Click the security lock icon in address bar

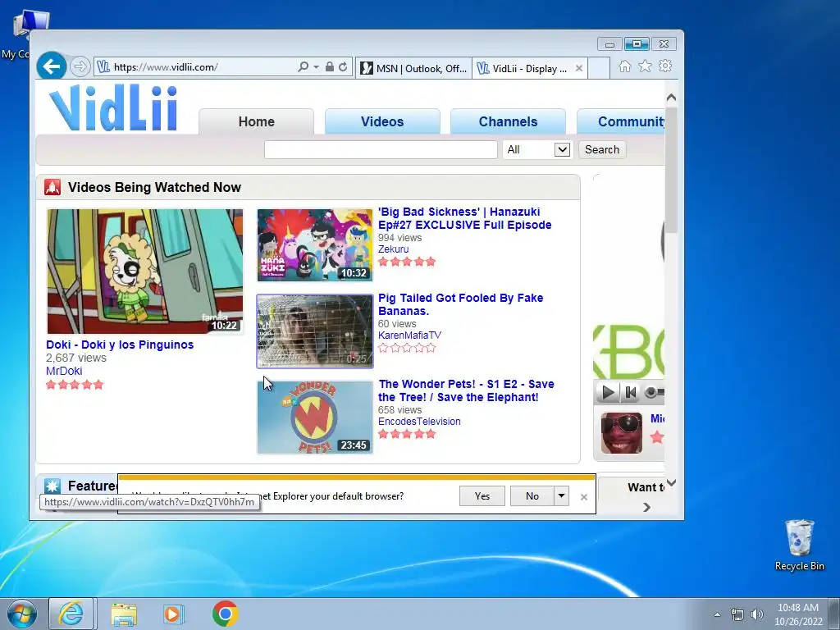(330, 66)
